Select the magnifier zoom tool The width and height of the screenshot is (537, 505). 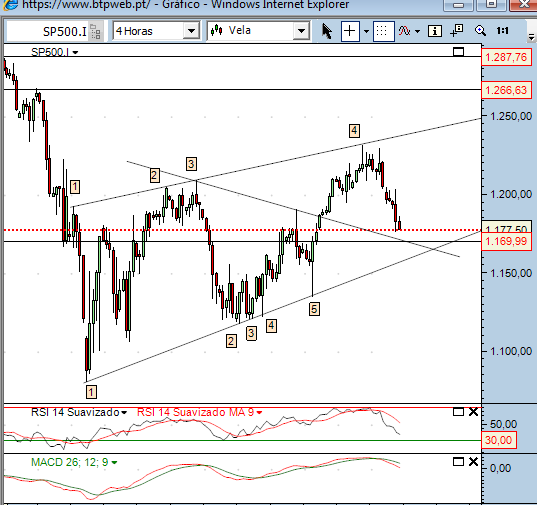[x=480, y=31]
